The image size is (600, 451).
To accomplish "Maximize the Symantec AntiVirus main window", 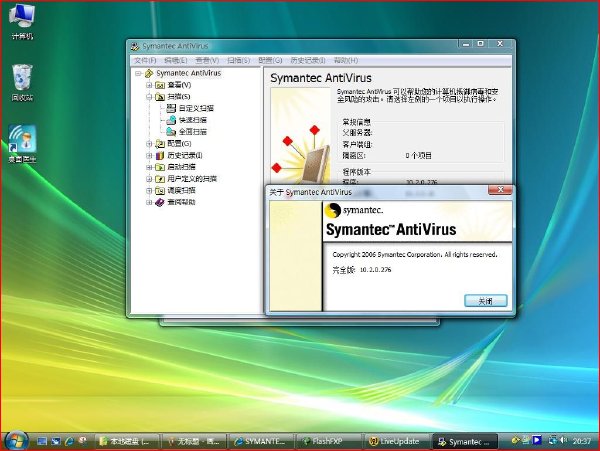I will 481,44.
